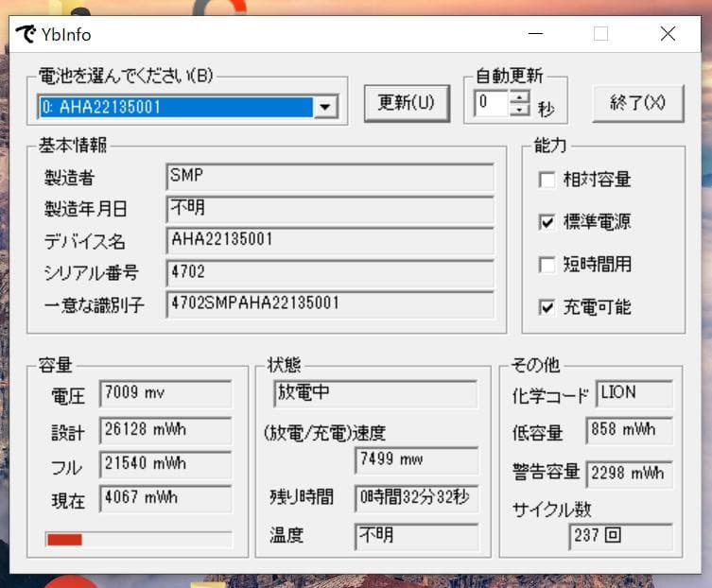The height and width of the screenshot is (588, 712).
Task: Click the 設計 capacity field 26128 mWh
Action: tap(165, 430)
